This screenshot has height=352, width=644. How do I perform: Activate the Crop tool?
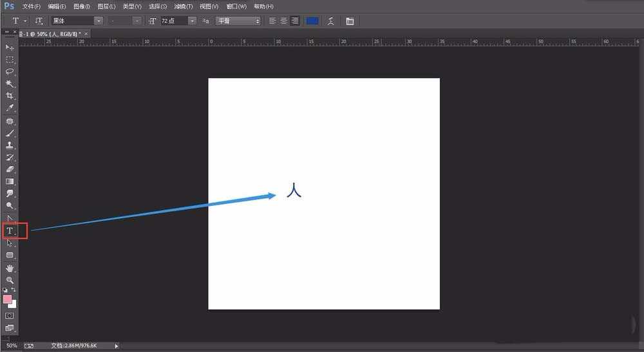[10, 96]
